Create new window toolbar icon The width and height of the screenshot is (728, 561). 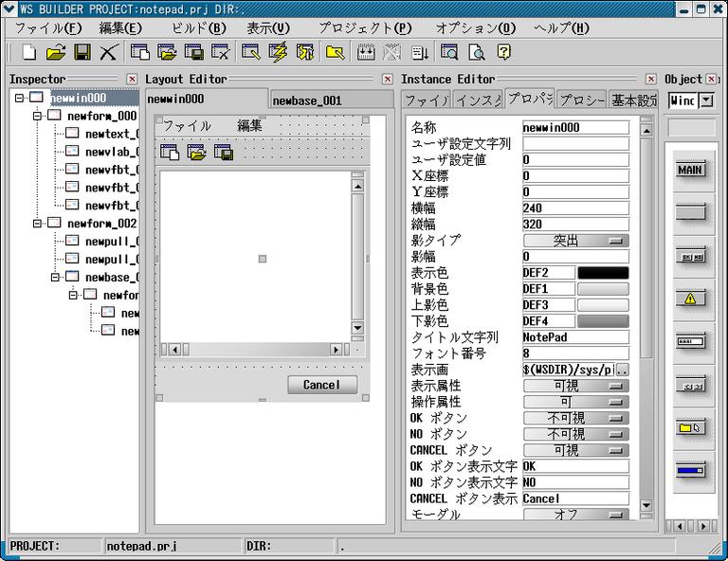139,52
